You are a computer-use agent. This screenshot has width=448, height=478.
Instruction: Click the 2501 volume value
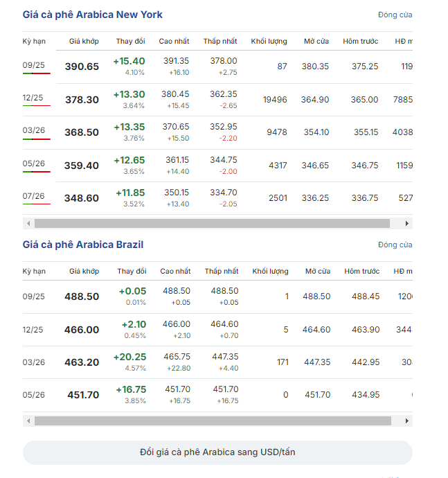(x=278, y=198)
